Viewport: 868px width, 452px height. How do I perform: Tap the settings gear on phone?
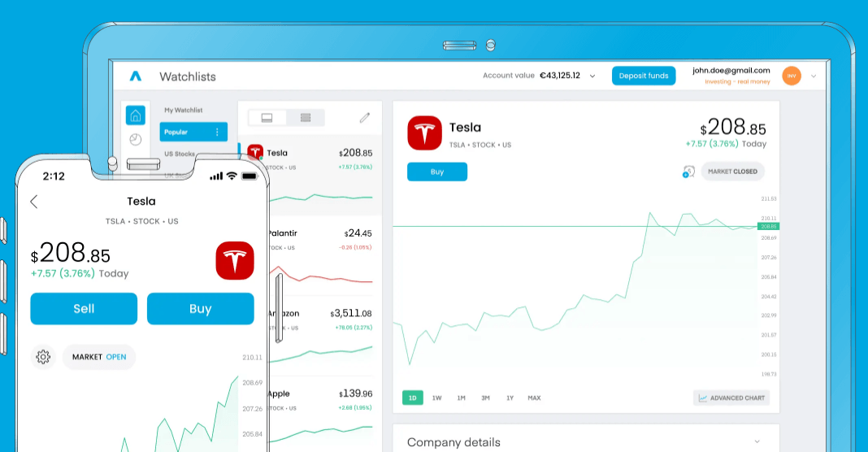point(43,357)
